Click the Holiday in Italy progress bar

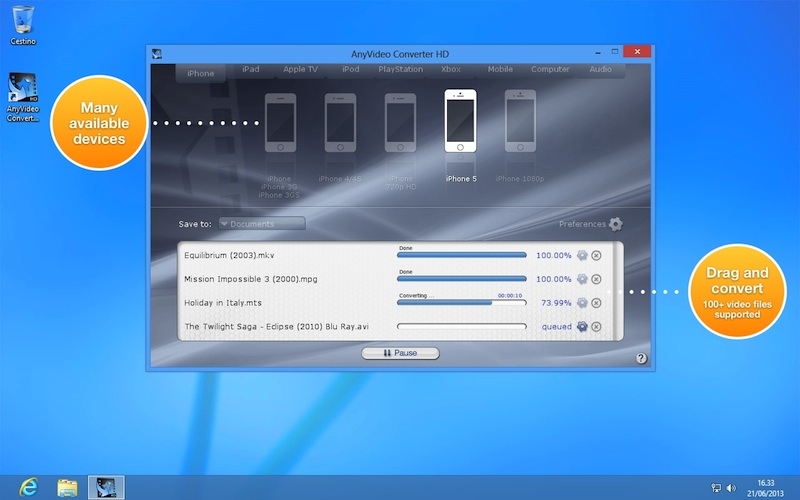461,303
